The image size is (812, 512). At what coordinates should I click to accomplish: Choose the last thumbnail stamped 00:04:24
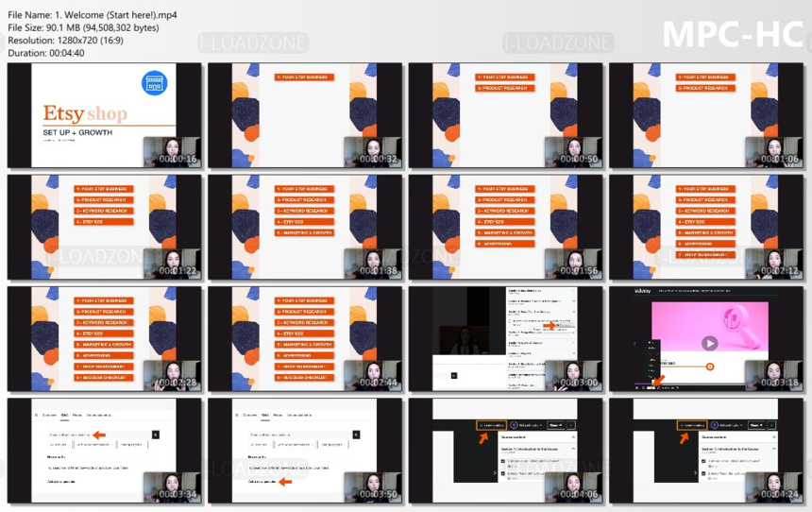pyautogui.click(x=706, y=451)
